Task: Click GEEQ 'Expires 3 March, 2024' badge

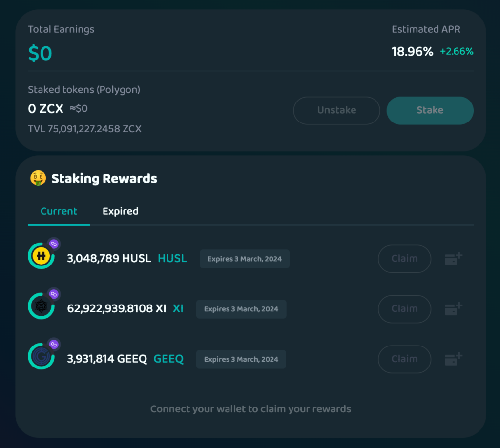Action: [241, 359]
